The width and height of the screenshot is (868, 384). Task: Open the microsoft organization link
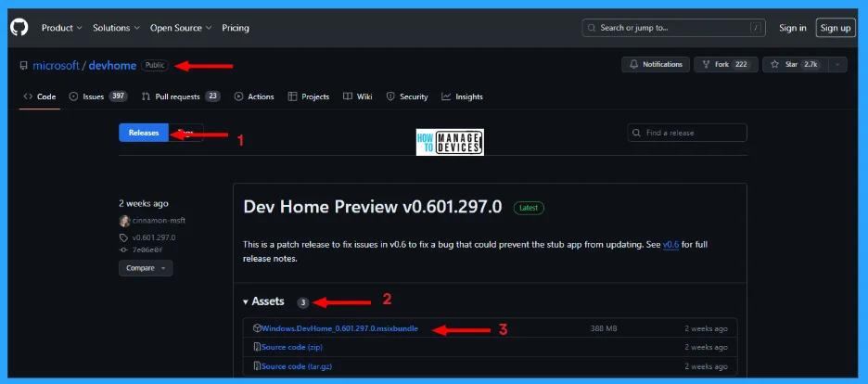click(x=56, y=65)
